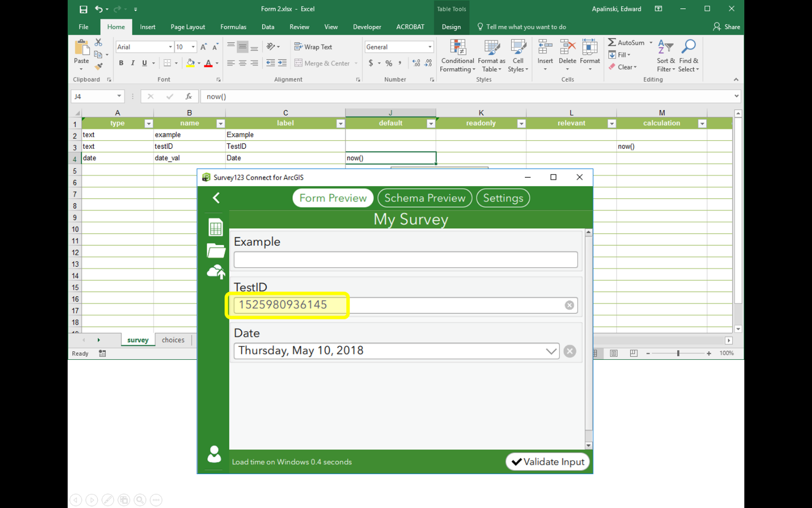Click the user account icon in Survey123
Screen dimensions: 812x508
point(214,454)
